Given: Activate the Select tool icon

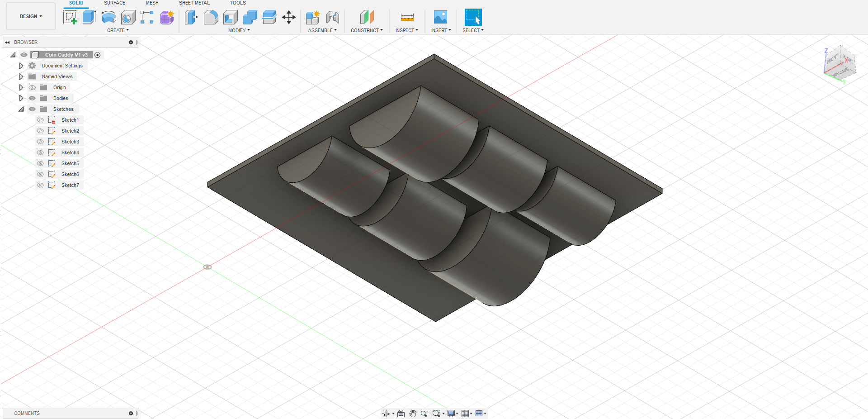Looking at the screenshot, I should tap(473, 17).
